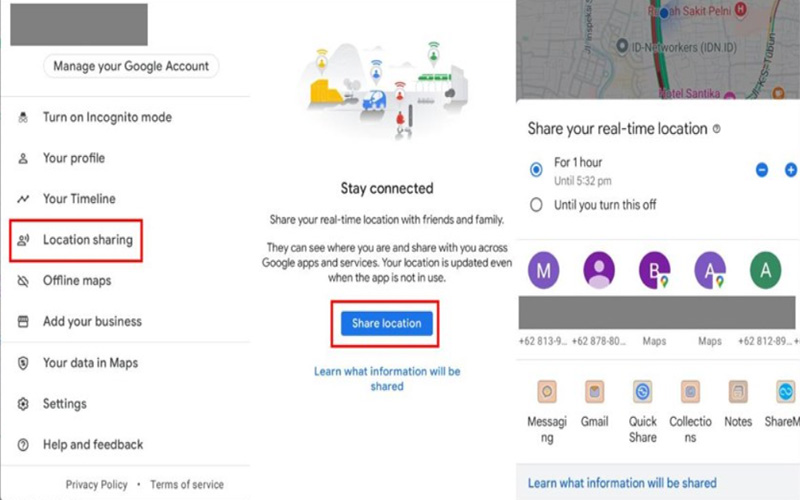Choose contact avatar B with Maps badge
This screenshot has width=800, height=500.
[x=655, y=270]
